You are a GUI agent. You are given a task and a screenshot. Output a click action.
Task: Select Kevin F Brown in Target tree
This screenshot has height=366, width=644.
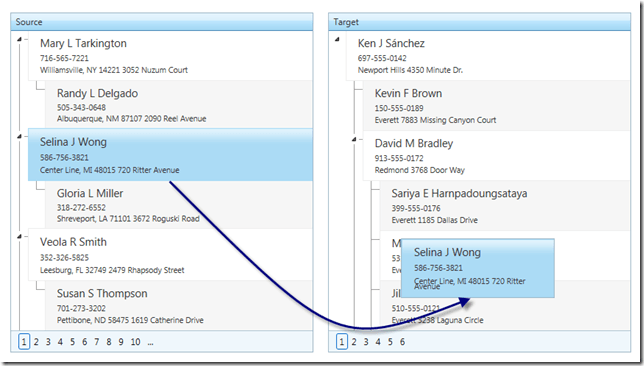[497, 106]
